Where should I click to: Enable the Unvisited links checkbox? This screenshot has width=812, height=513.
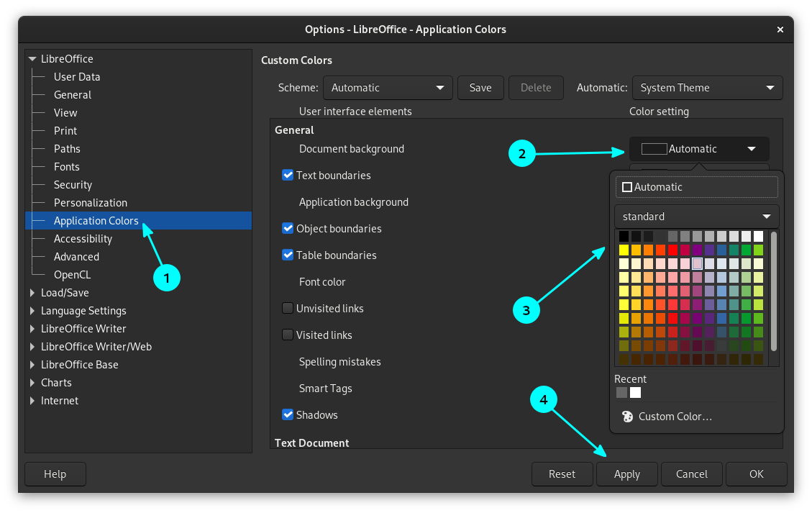click(x=288, y=308)
